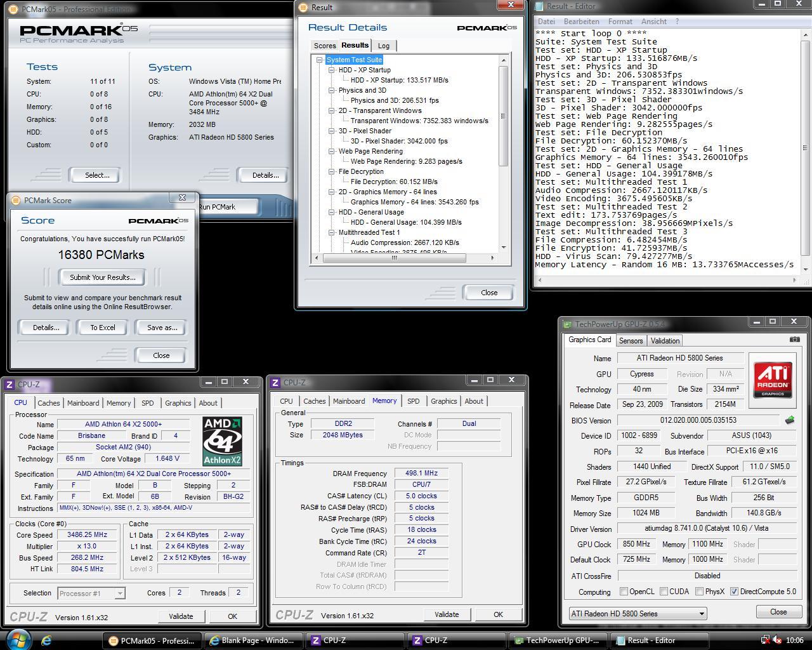Open the Windows Start orb

pos(17,639)
